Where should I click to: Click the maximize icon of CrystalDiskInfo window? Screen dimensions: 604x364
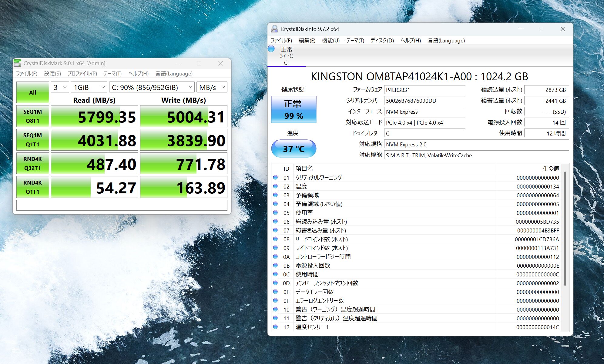(541, 29)
